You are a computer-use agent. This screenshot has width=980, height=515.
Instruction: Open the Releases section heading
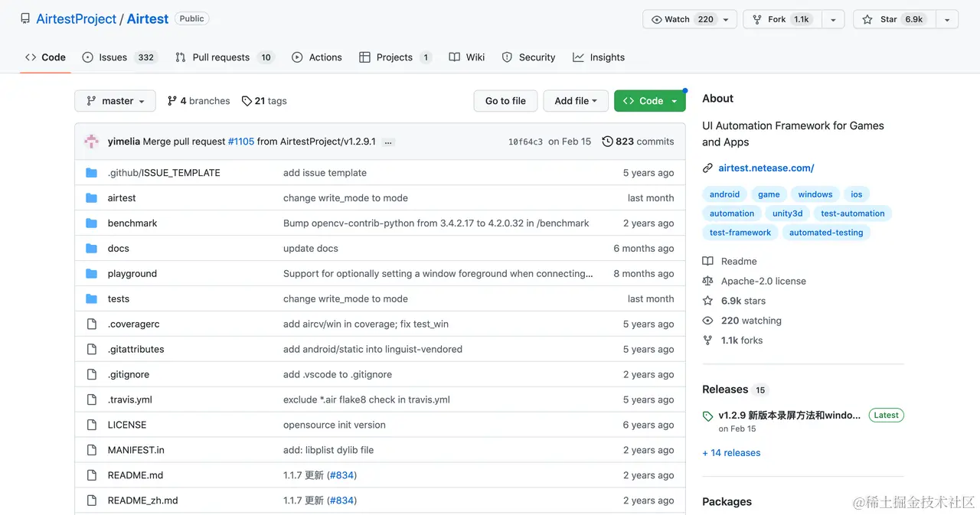coord(725,390)
